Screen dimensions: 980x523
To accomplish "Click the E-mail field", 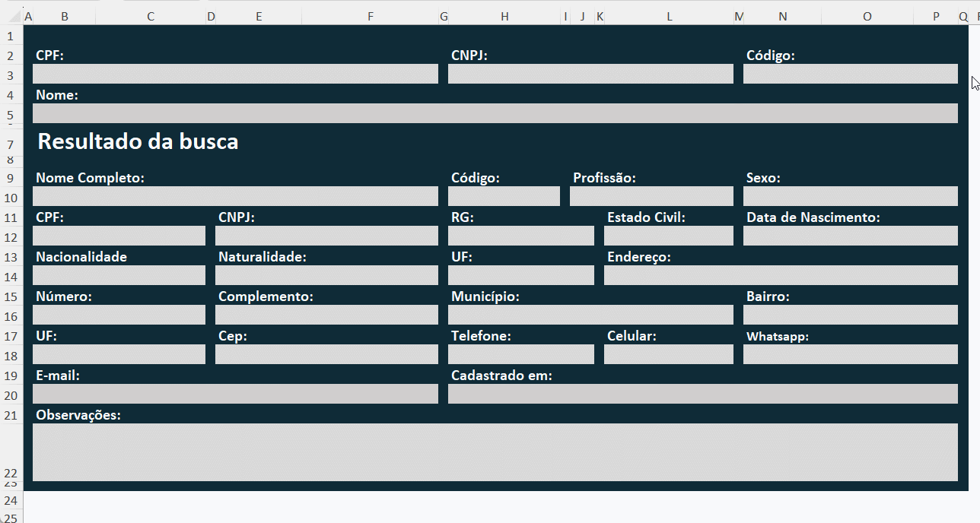I will [235, 394].
